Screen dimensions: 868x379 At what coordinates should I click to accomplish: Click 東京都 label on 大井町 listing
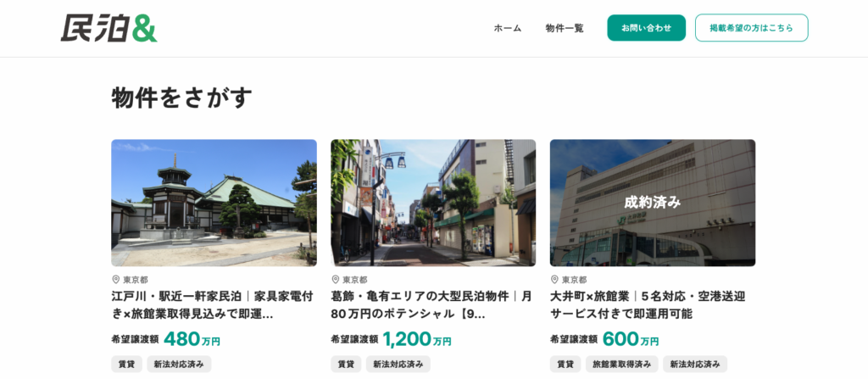point(574,280)
